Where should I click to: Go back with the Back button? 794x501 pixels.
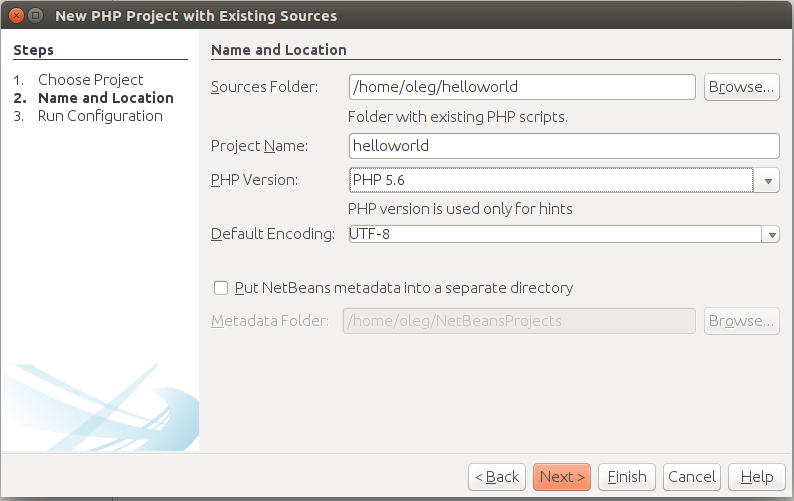497,477
